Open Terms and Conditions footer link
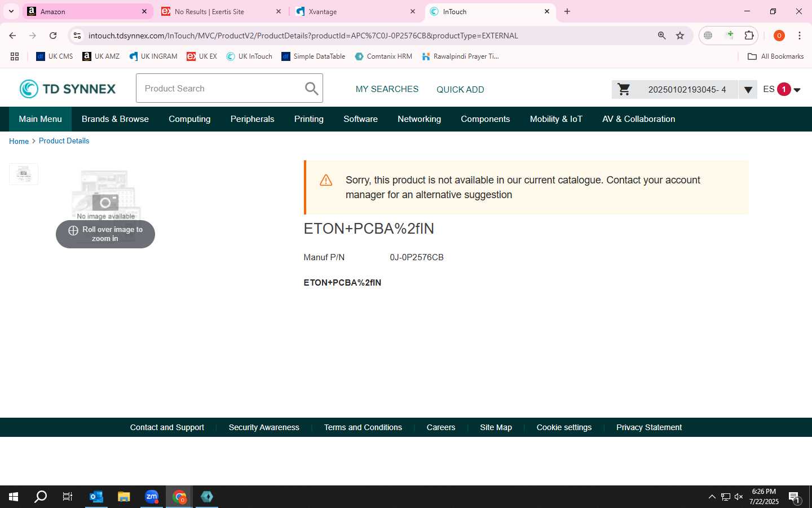812x508 pixels. tap(363, 427)
